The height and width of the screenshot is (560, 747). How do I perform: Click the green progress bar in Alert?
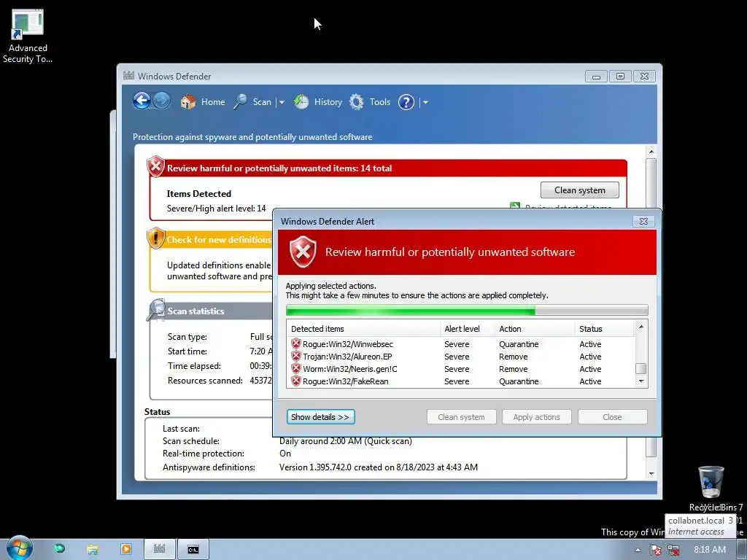click(467, 311)
